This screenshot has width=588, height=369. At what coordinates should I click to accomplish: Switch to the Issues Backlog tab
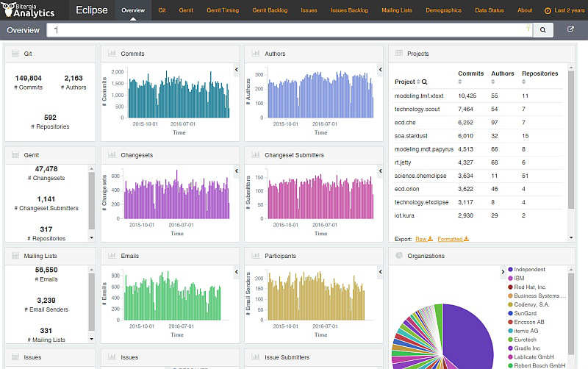349,10
